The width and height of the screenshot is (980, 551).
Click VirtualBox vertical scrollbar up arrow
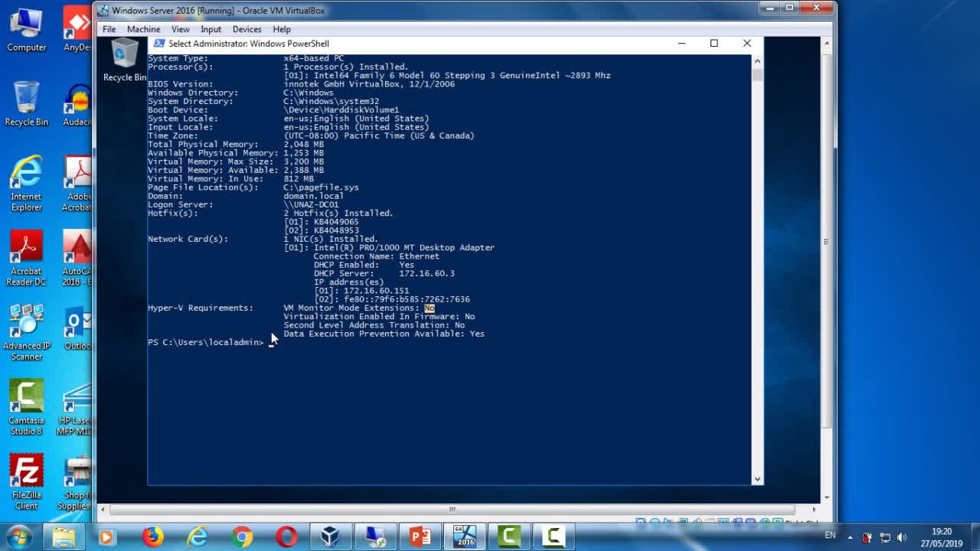click(x=826, y=44)
